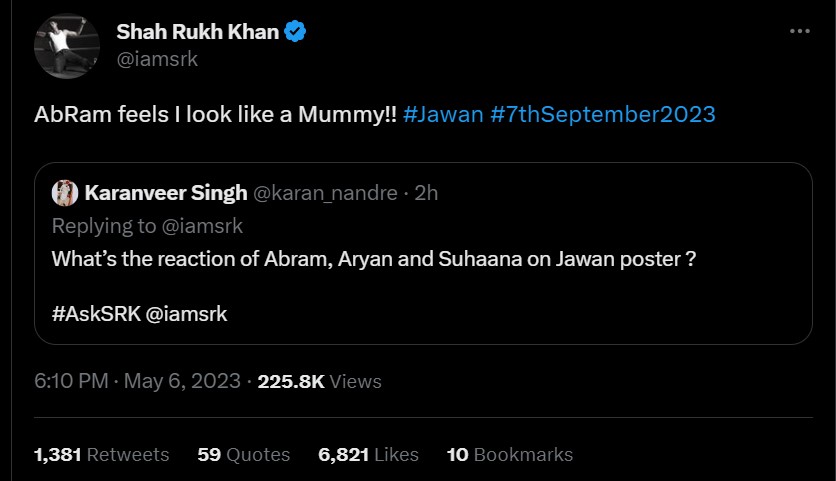Click the Shah Rukh Khan display name
This screenshot has height=481, width=836.
(198, 33)
